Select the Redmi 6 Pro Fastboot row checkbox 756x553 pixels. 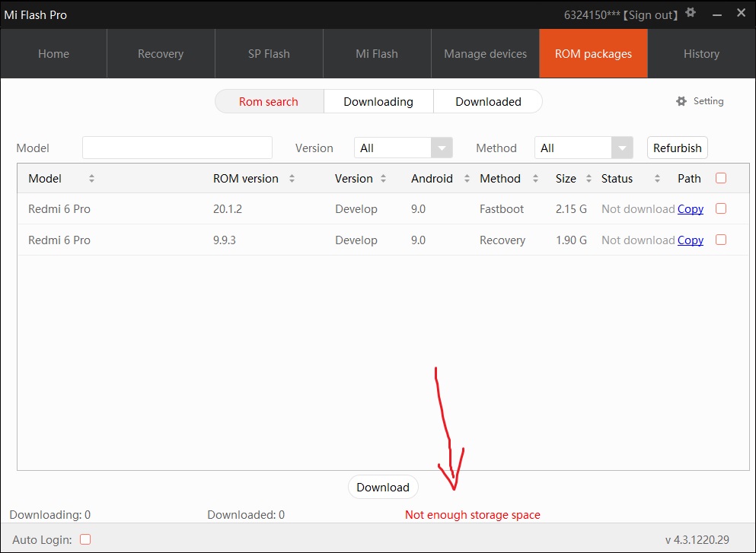(x=721, y=208)
